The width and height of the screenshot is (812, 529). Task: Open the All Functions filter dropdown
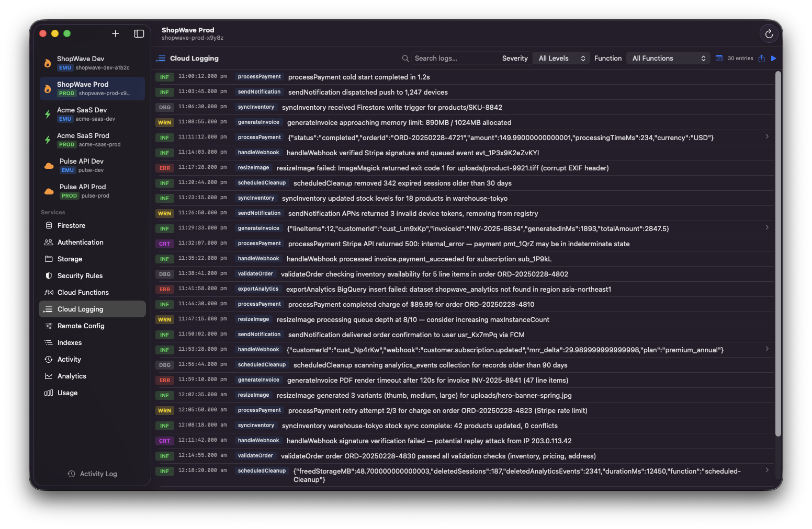coord(668,58)
